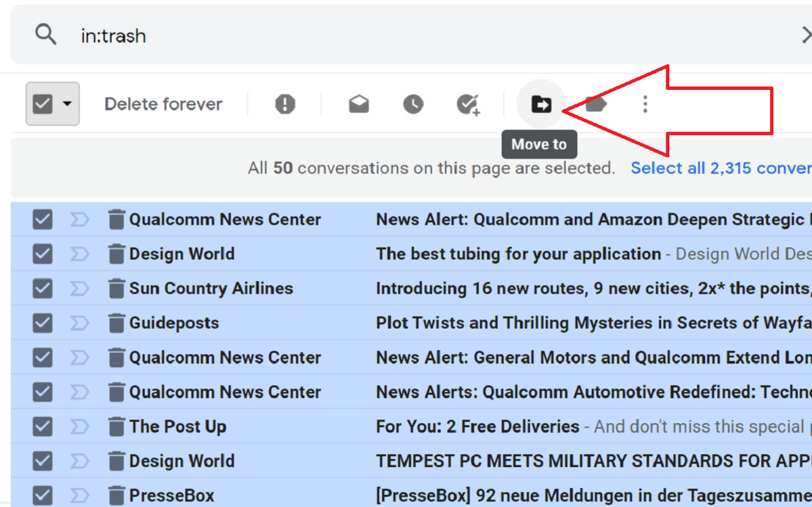Toggle the select-all checkbox in toolbar
The image size is (812, 507).
click(x=43, y=104)
